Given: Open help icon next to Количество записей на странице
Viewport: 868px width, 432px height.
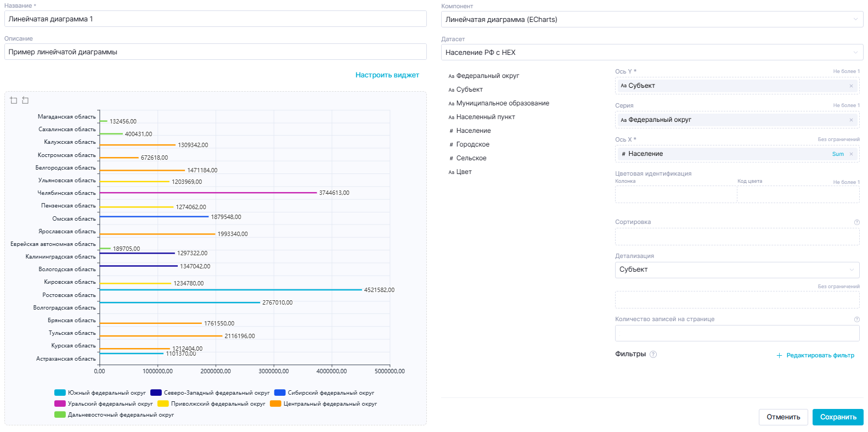Looking at the screenshot, I should coord(856,319).
